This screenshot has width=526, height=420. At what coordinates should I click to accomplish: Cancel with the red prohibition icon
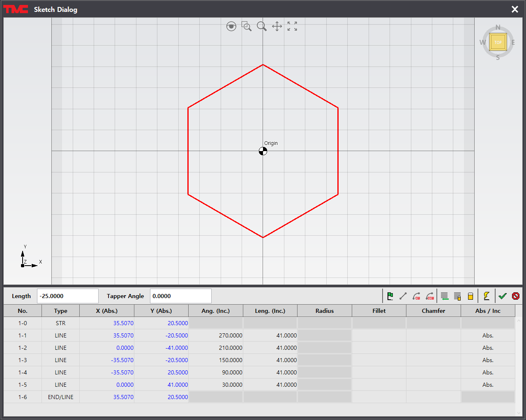point(516,296)
